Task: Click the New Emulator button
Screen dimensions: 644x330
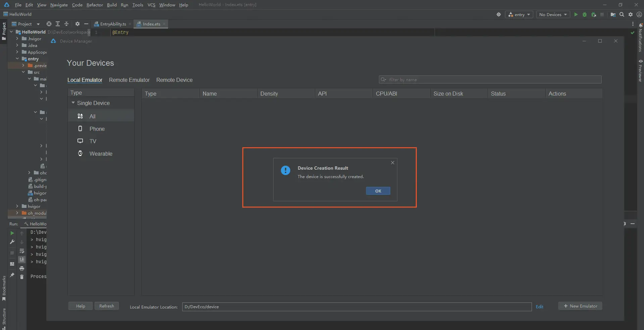Action: (580, 306)
